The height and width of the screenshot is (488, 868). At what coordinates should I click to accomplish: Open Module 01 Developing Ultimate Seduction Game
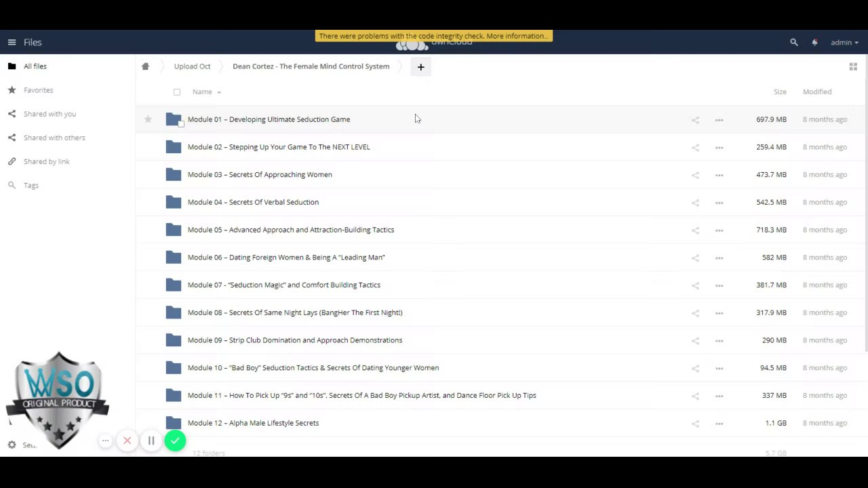tap(269, 119)
